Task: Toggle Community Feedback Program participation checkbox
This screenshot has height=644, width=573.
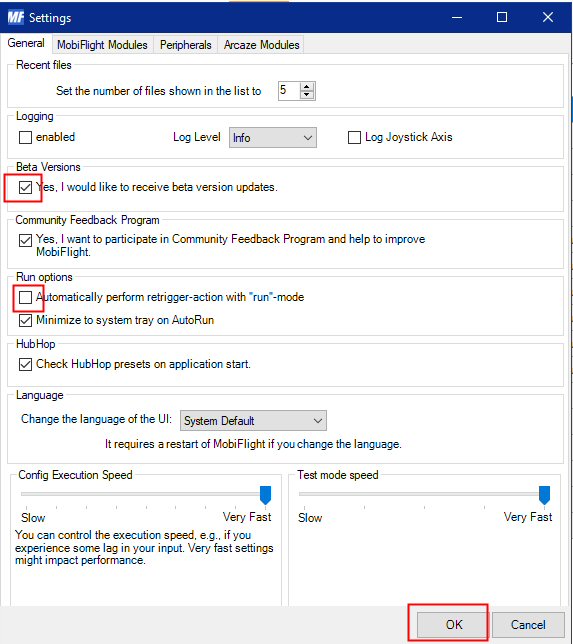Action: pos(25,240)
